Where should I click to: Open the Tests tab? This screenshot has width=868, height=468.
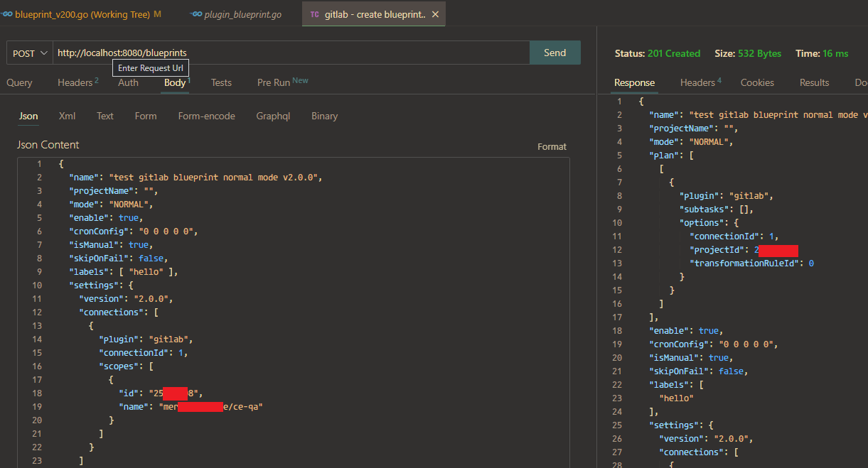click(221, 82)
